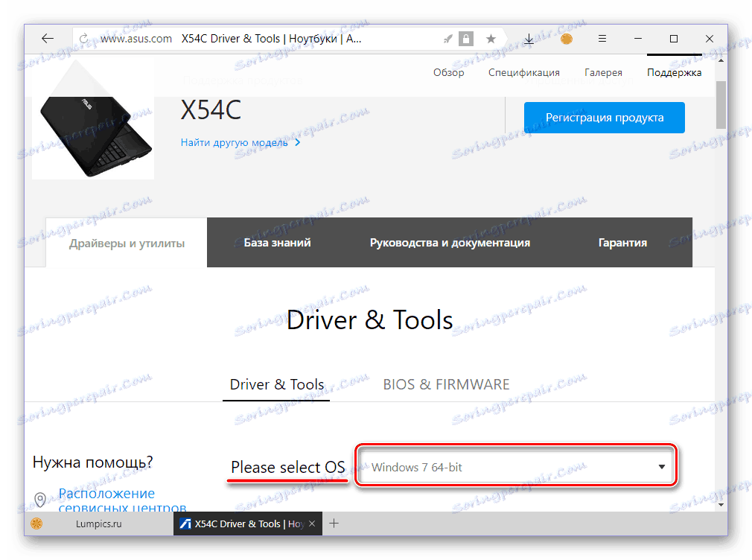Open the Спецификация navigation item
Viewport: 752px width, 560px height.
click(523, 72)
